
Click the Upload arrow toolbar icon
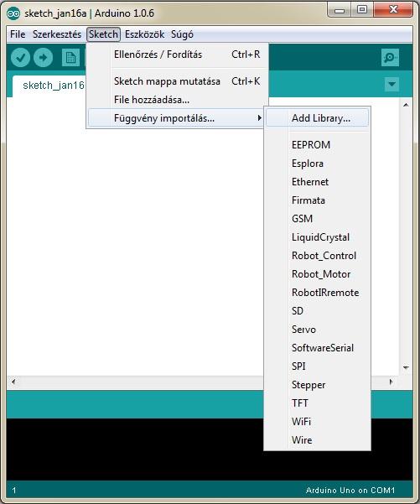[x=43, y=58]
